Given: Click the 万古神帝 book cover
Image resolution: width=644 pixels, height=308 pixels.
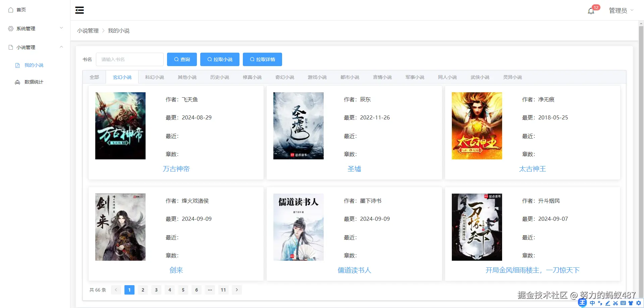Looking at the screenshot, I should tap(120, 126).
